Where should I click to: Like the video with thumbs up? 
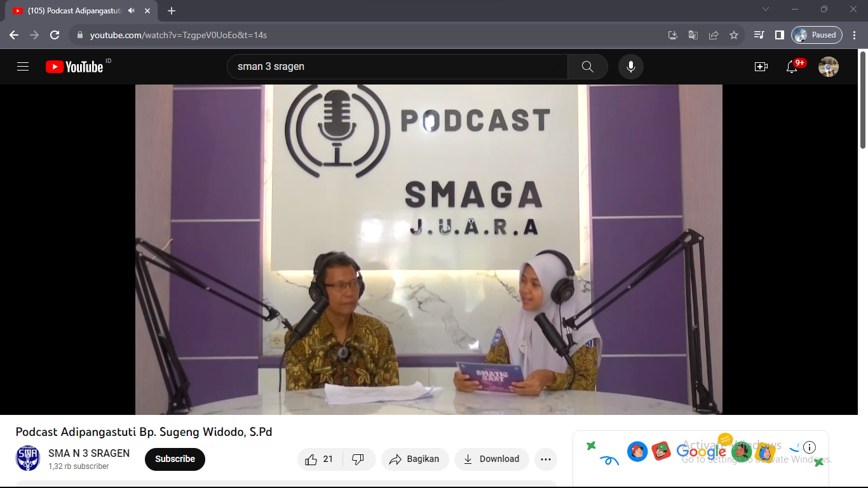pos(319,459)
